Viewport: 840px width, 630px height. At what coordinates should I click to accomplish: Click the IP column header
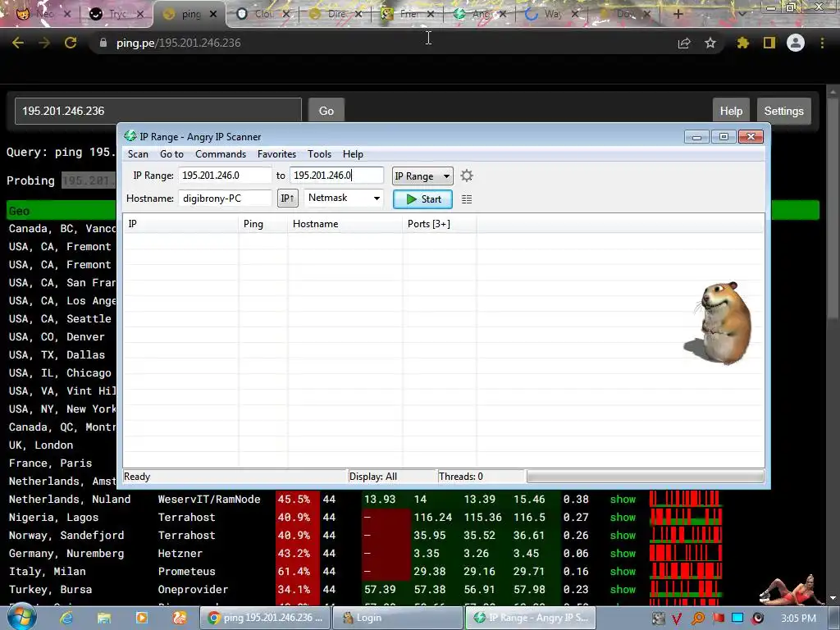(180, 224)
